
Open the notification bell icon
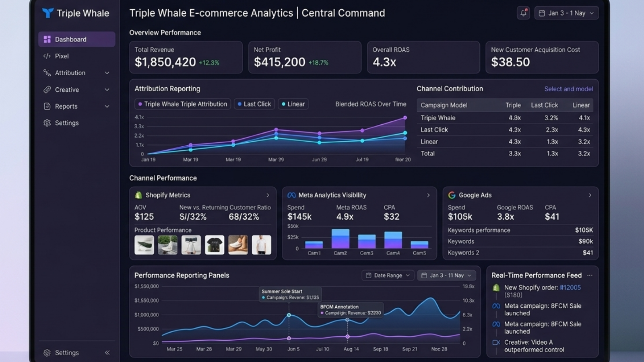point(523,13)
